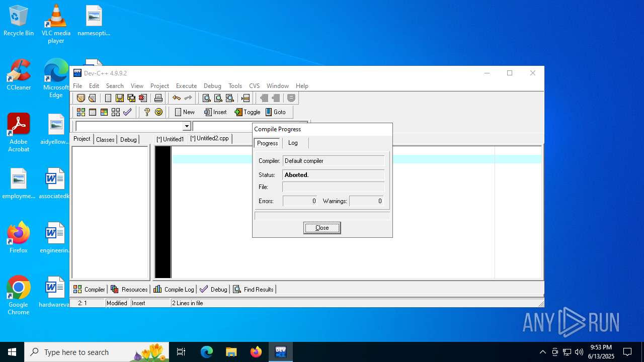Click the Modified status bar text
This screenshot has height=362, width=644.
(117, 303)
